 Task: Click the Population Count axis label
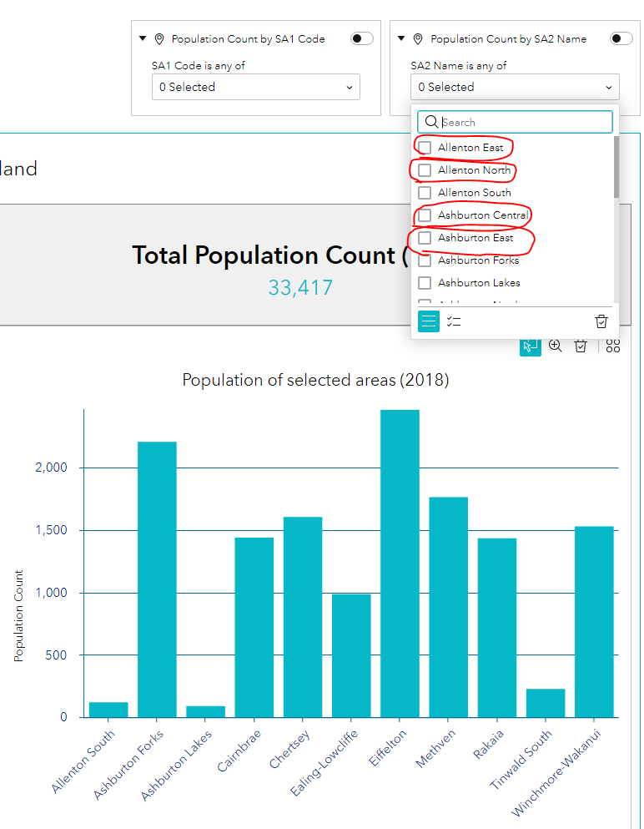pyautogui.click(x=18, y=616)
